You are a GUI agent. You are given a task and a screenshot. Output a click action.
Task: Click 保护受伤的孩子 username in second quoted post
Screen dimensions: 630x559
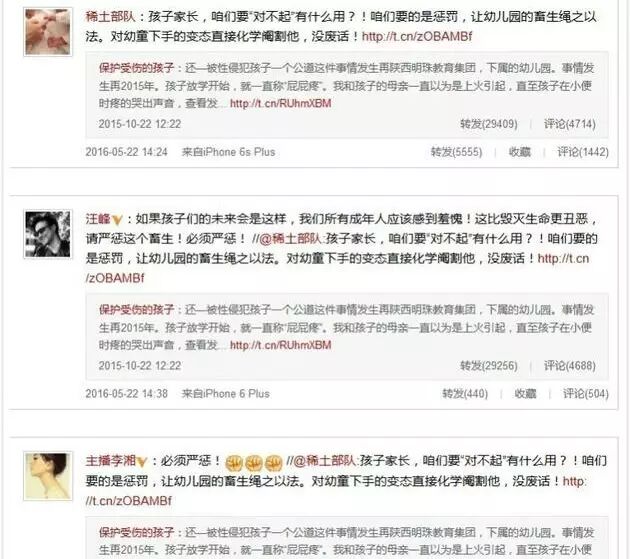(x=136, y=309)
